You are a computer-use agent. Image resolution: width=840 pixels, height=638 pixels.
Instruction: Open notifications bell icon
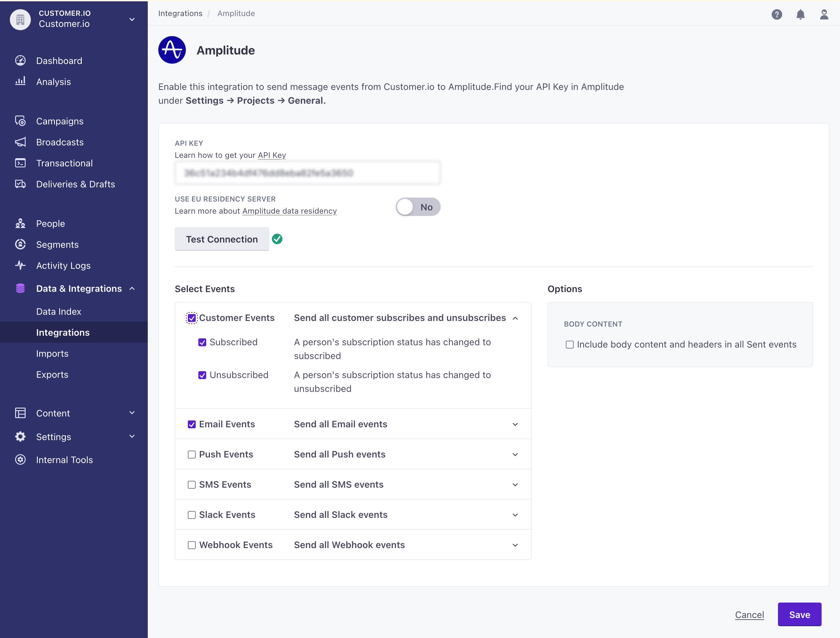click(800, 14)
